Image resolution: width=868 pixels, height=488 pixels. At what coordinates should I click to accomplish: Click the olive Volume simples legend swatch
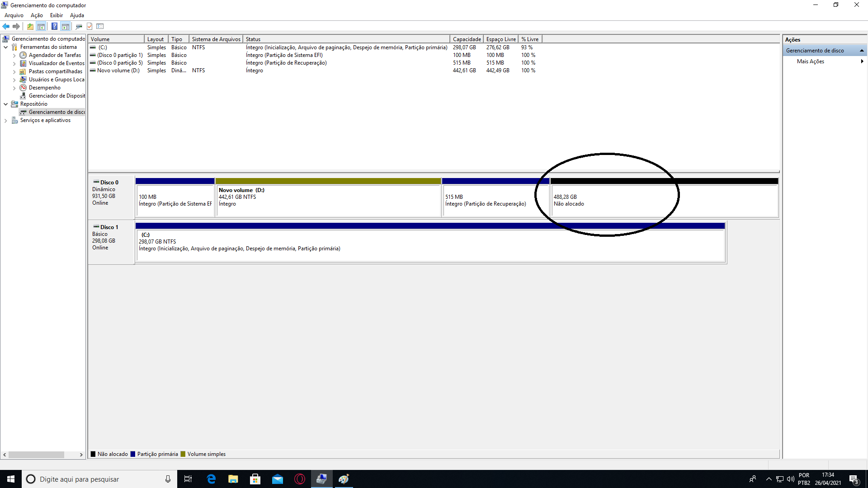click(x=183, y=454)
